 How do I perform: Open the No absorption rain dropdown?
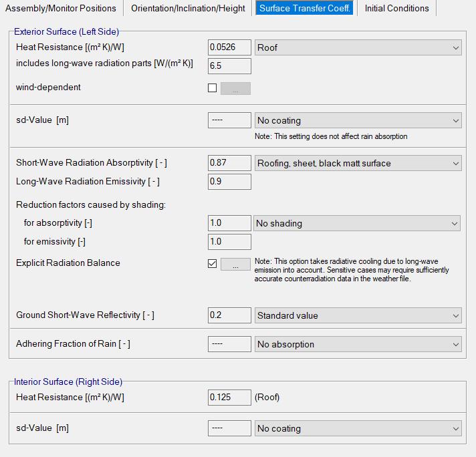click(358, 344)
